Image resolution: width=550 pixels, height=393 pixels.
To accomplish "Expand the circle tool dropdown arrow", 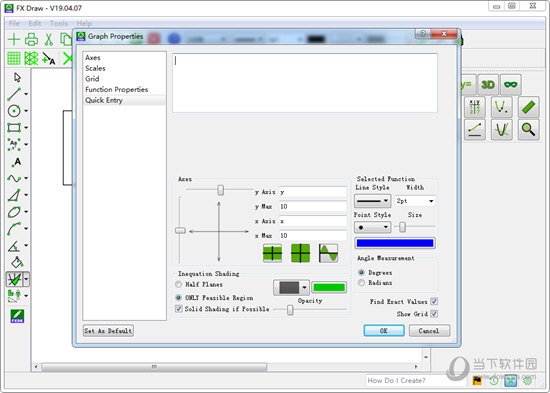I will pos(26,111).
